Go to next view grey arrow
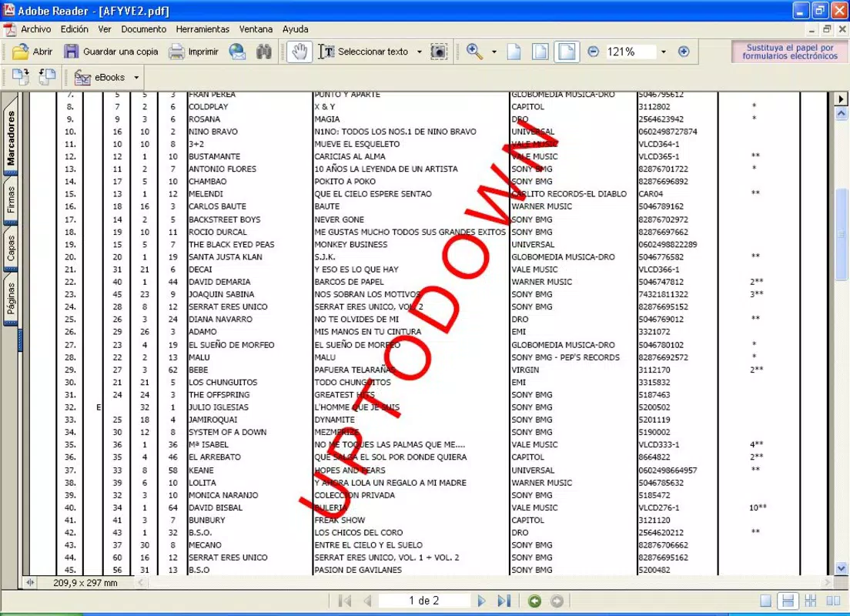 pos(557,601)
